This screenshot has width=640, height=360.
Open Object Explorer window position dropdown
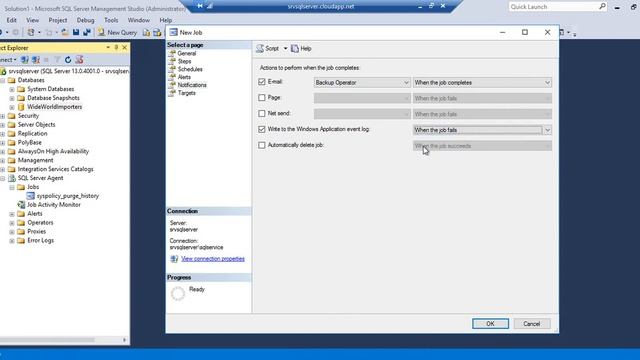coord(108,48)
